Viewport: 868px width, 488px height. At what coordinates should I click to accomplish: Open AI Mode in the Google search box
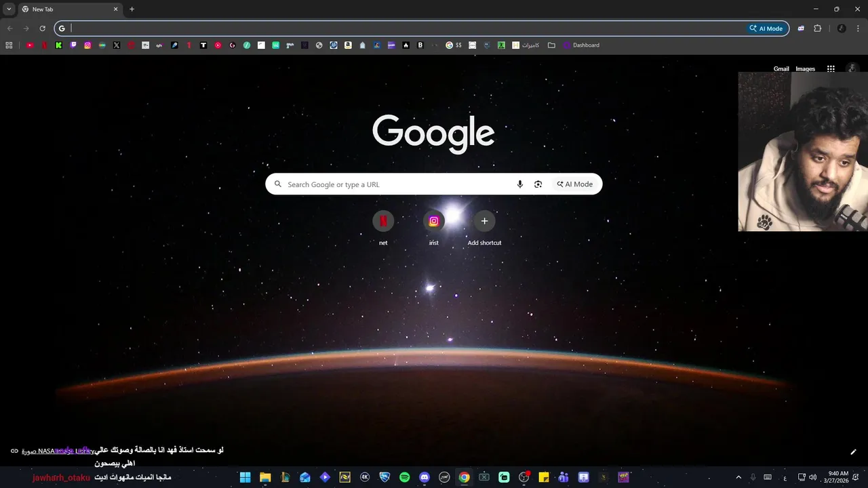point(575,184)
